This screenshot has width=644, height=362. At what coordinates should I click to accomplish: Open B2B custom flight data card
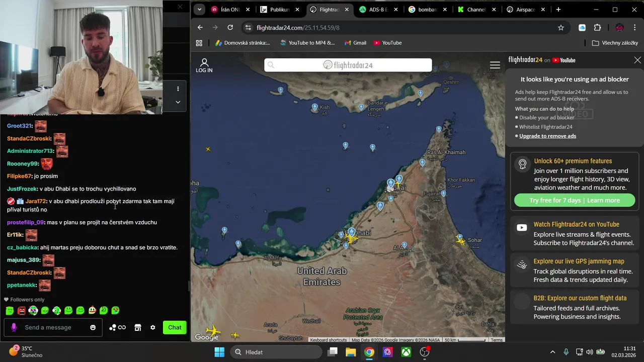575,307
